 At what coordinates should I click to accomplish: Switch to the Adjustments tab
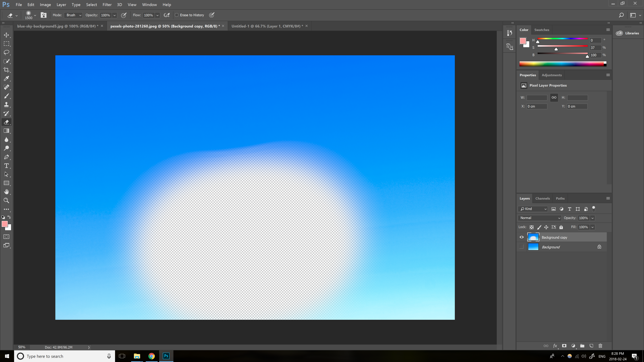click(552, 75)
